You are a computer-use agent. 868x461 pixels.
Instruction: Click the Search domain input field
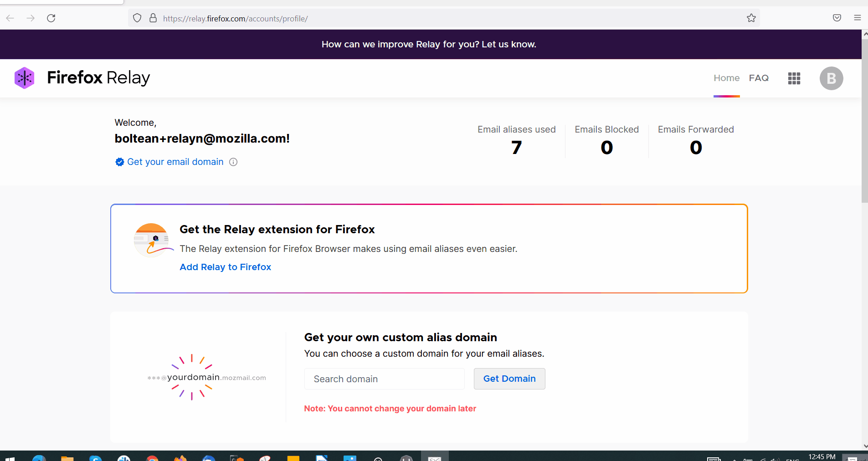[384, 379]
